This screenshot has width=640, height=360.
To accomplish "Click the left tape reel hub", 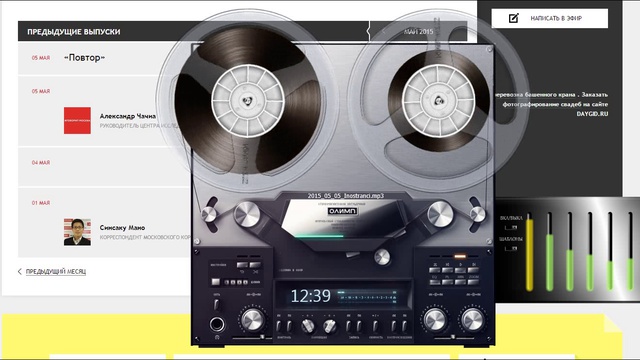I will tap(248, 101).
